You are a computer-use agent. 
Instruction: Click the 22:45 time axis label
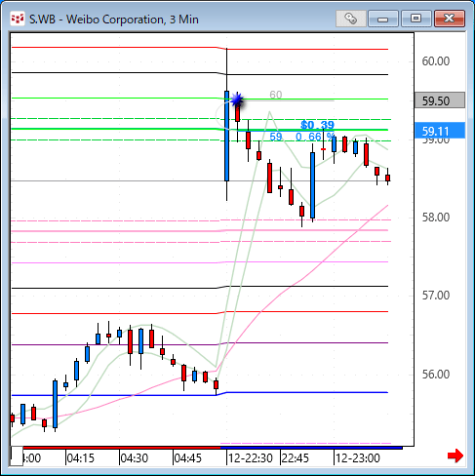click(x=296, y=458)
